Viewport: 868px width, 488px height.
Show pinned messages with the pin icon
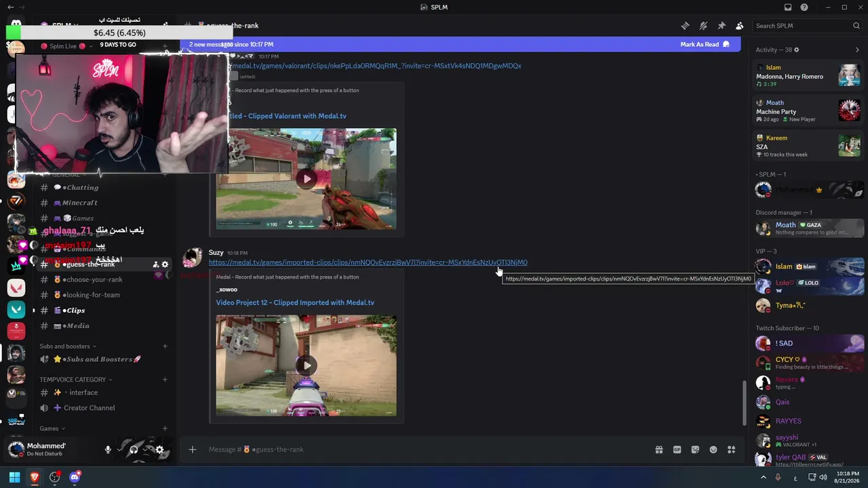point(722,26)
